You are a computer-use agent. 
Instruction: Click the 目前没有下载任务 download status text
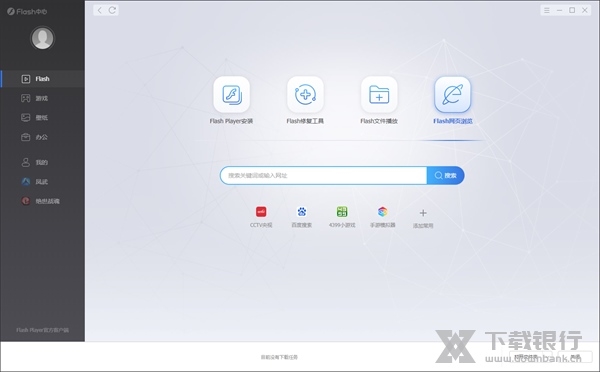[279, 357]
